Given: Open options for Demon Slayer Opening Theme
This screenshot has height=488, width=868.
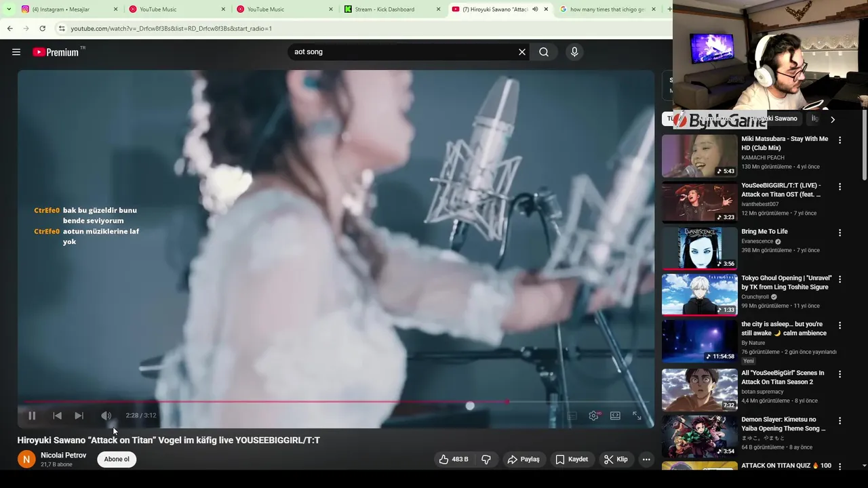Looking at the screenshot, I should tap(840, 421).
